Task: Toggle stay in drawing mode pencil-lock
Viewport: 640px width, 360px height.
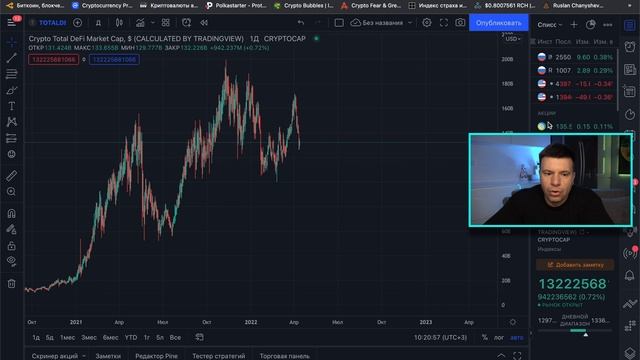Action: pyautogui.click(x=11, y=230)
